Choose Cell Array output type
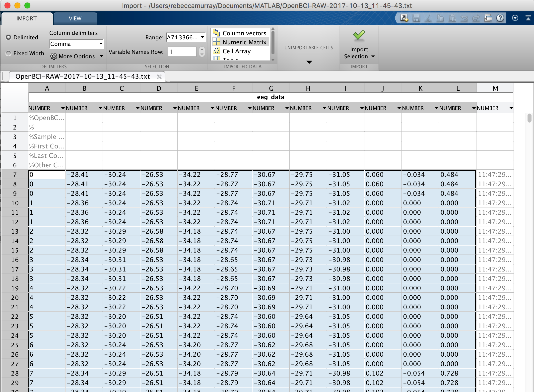534x392 pixels. pyautogui.click(x=236, y=51)
